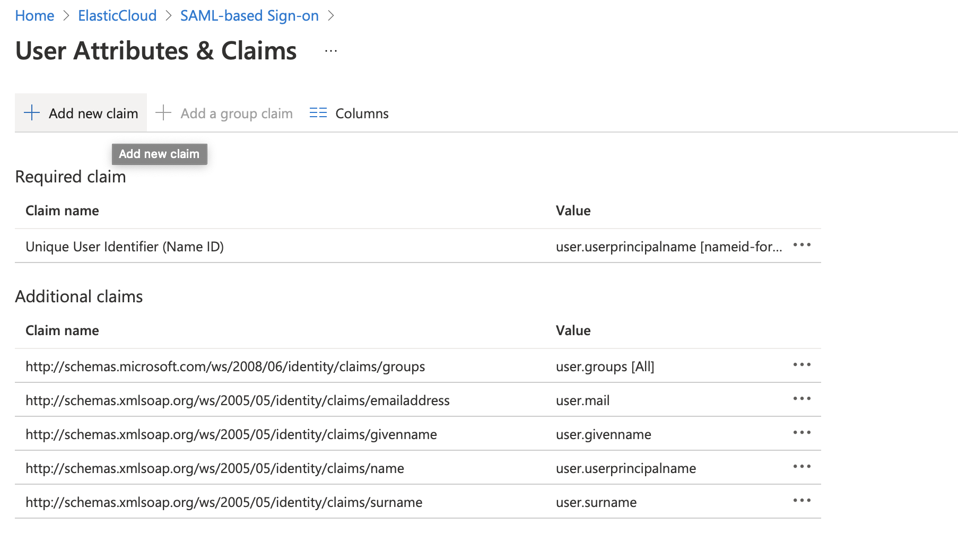Select the user.userprincipalname value row
This screenshot has height=560, width=958.
625,468
